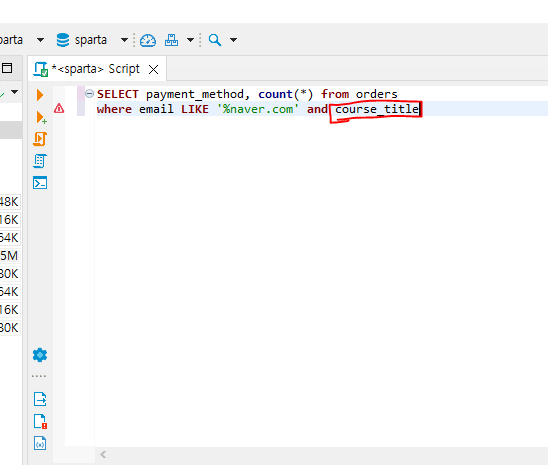Click the word 'orders' in the query
Screen dimensions: 548x465
coord(376,94)
